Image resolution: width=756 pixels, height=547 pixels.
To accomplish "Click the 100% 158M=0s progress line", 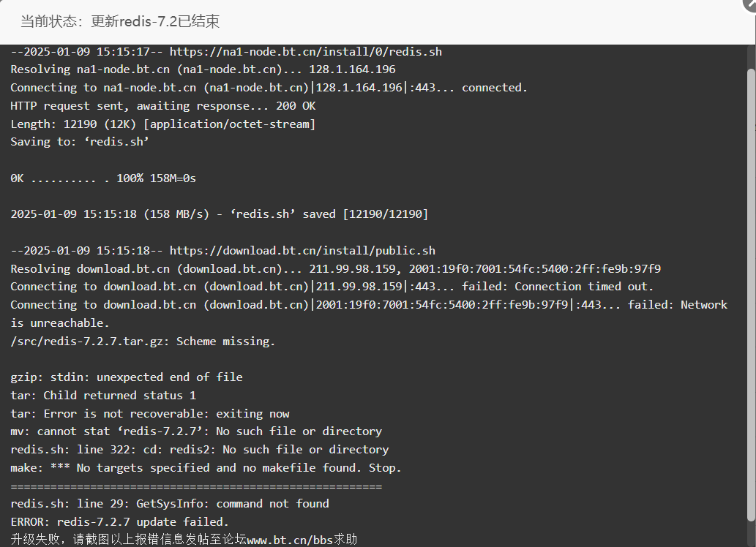I will coord(103,178).
